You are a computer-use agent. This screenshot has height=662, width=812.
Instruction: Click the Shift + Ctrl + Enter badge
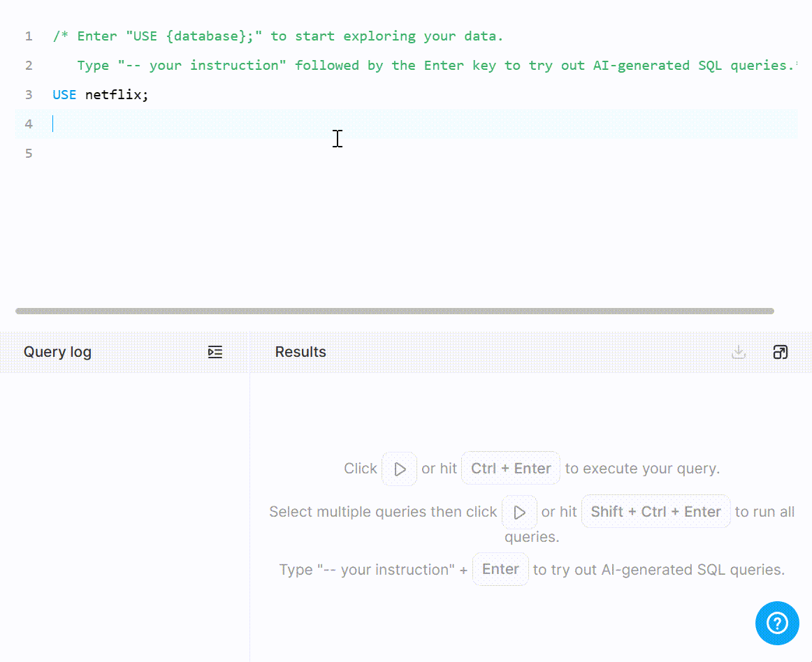click(655, 511)
